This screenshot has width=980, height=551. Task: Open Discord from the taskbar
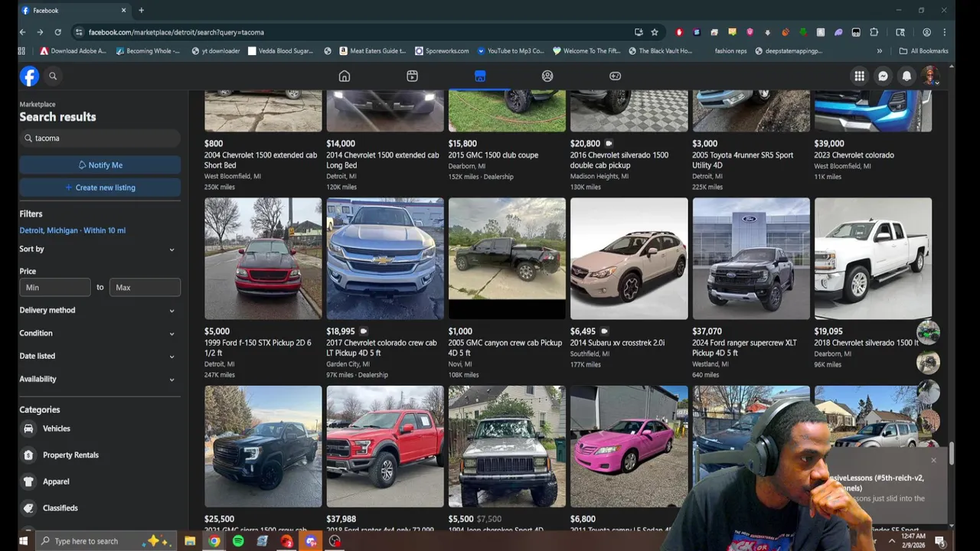point(310,541)
